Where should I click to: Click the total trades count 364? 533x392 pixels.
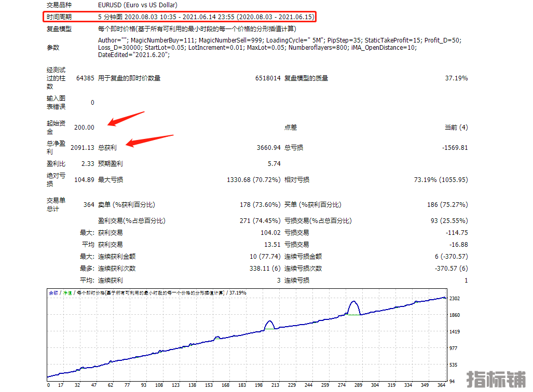(89, 205)
